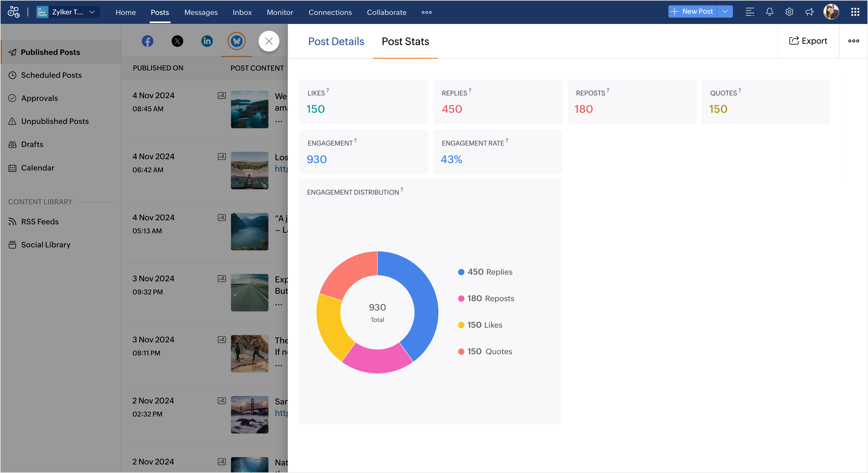
Task: Click the coral 150 Quotes legend text
Action: point(490,351)
